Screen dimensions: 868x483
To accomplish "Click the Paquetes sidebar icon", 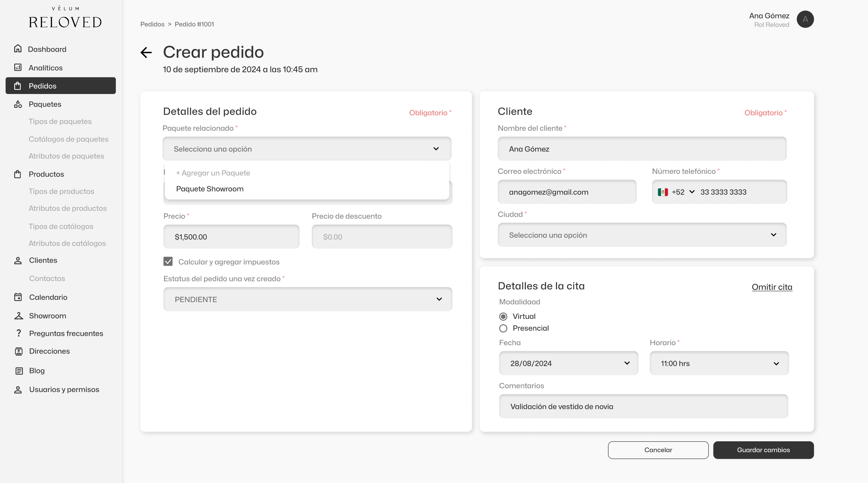I will point(18,104).
